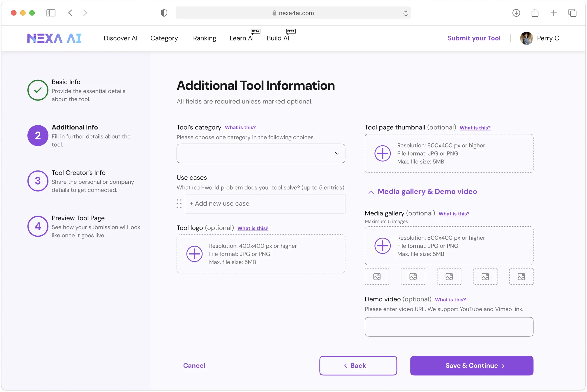This screenshot has width=587, height=392.
Task: Click What is this? beside Tool's category
Action: [240, 128]
